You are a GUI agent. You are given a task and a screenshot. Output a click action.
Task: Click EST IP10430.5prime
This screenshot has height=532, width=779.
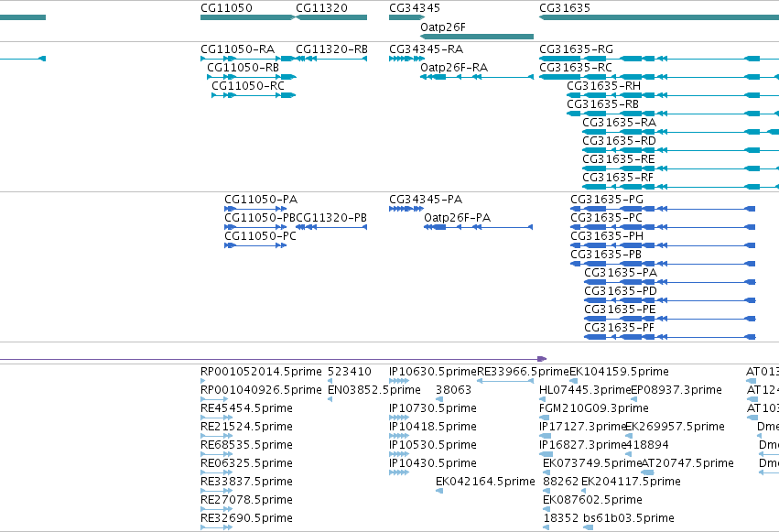click(433, 464)
